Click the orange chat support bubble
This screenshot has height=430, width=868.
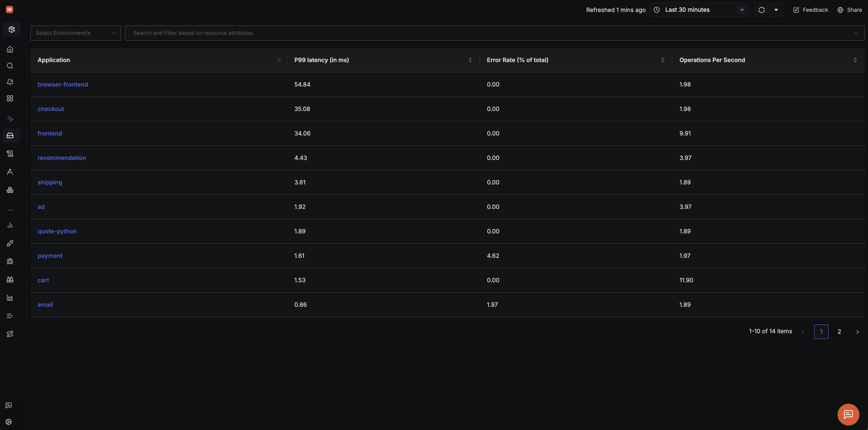pyautogui.click(x=848, y=415)
